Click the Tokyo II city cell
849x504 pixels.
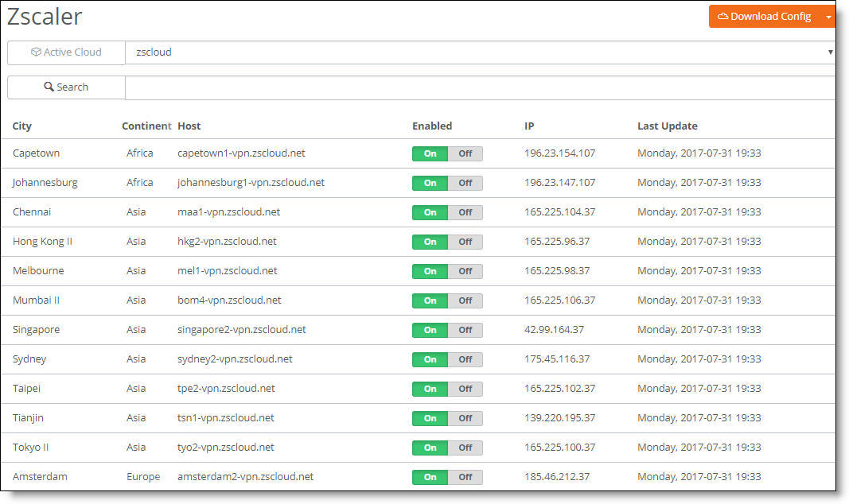coord(30,448)
